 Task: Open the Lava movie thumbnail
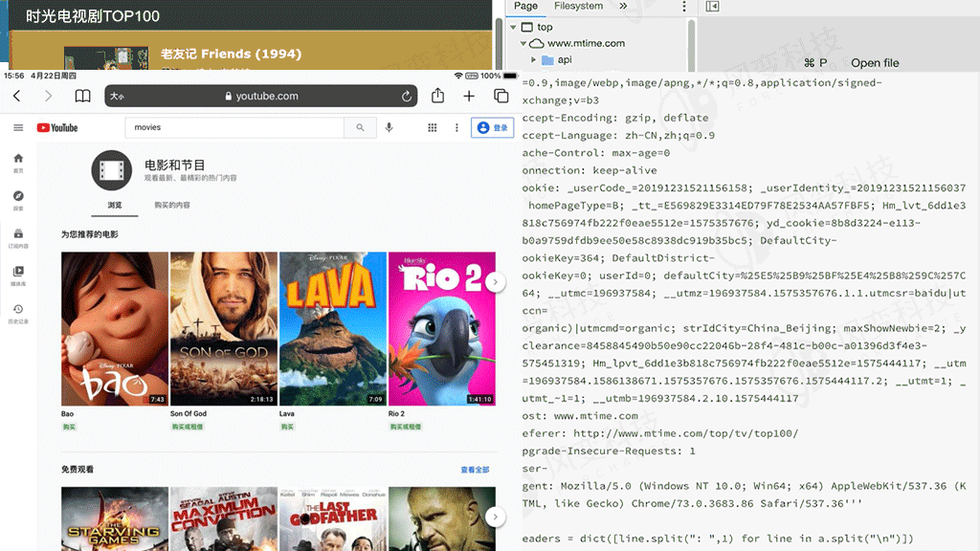click(332, 329)
